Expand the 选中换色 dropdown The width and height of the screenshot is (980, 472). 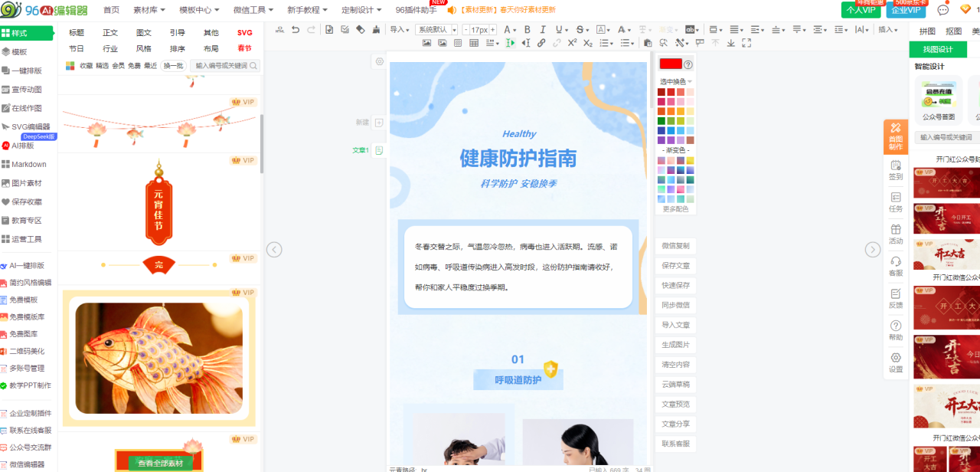675,81
